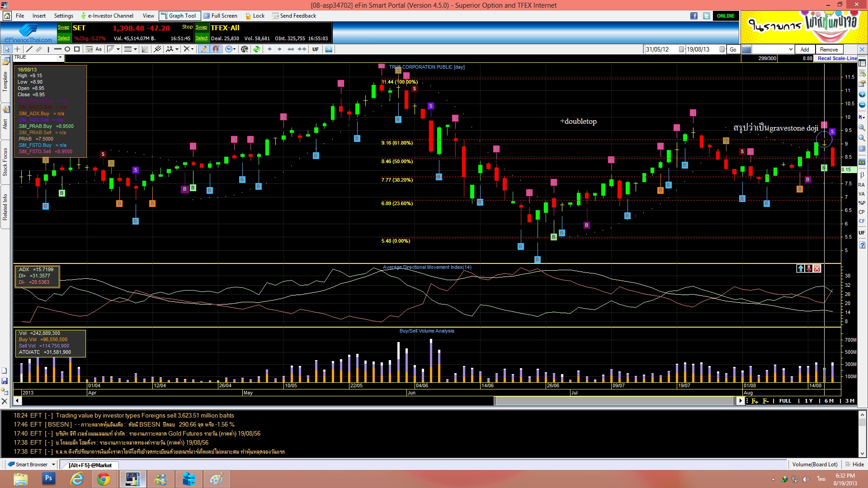This screenshot has height=488, width=868.
Task: Toggle the pencil drawing mode button
Action: (x=203, y=49)
